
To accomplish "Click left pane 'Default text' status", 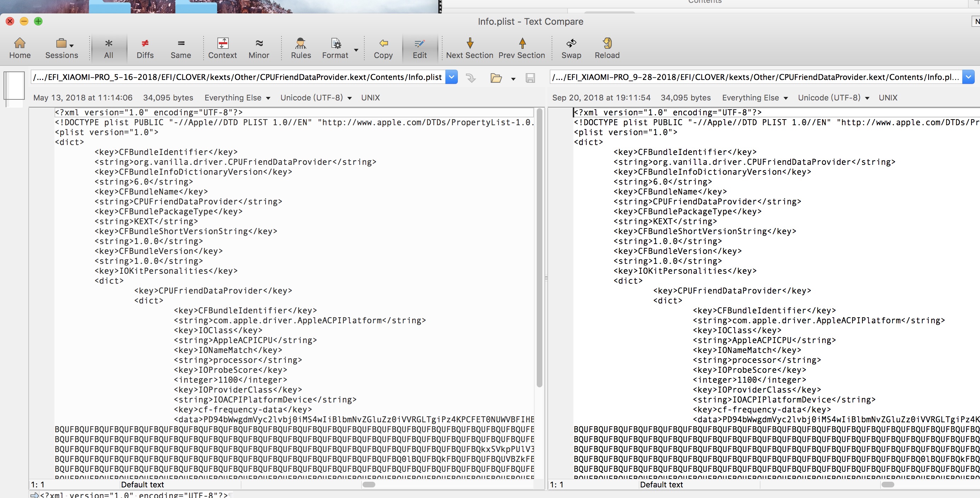I will 142,485.
